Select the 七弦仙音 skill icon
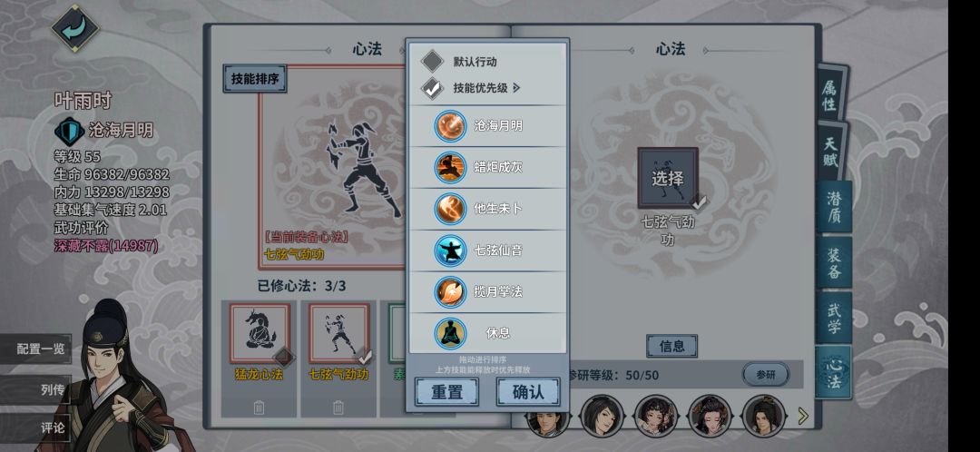Image resolution: width=980 pixels, height=452 pixels. pos(451,251)
